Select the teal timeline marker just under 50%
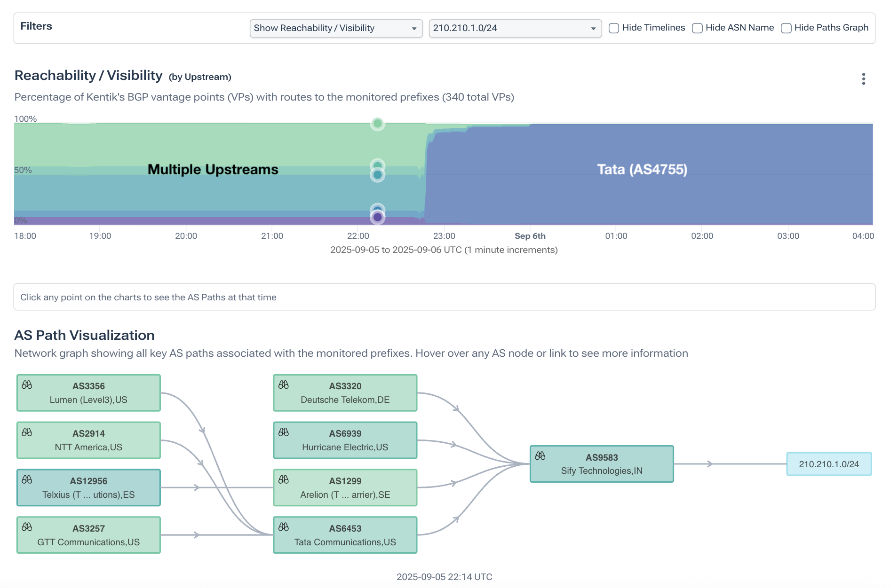The width and height of the screenshot is (890, 588). pos(377,175)
